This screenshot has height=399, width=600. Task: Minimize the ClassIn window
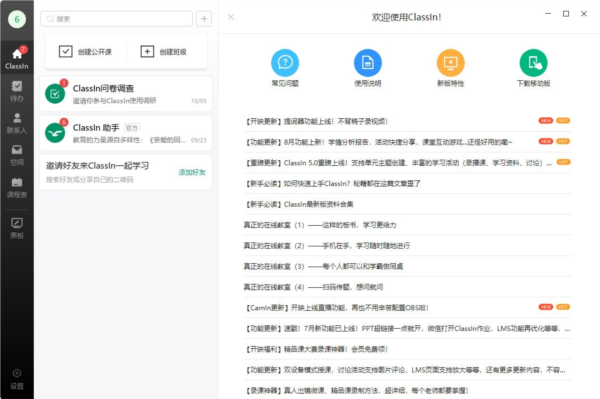[548, 13]
